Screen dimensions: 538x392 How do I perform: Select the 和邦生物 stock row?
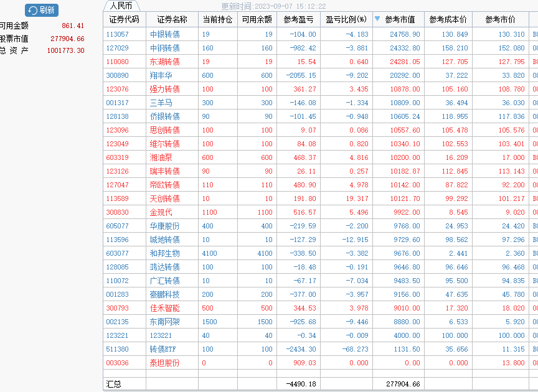(x=321, y=253)
